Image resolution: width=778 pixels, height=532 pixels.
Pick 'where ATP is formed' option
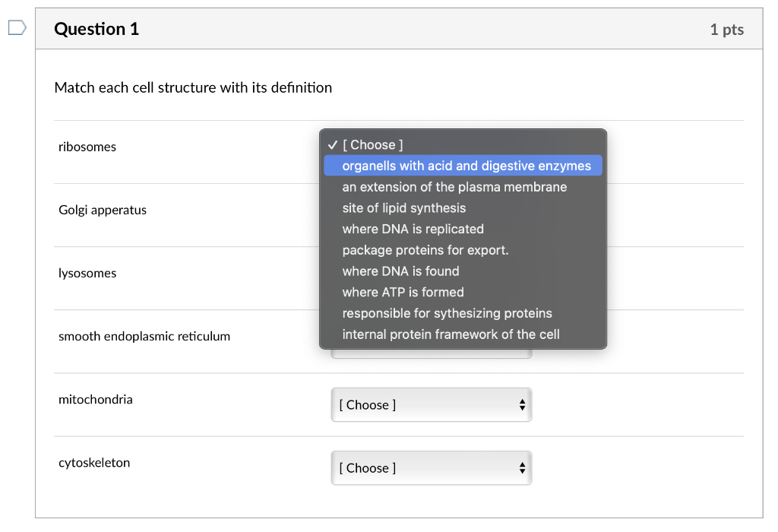[x=403, y=292]
